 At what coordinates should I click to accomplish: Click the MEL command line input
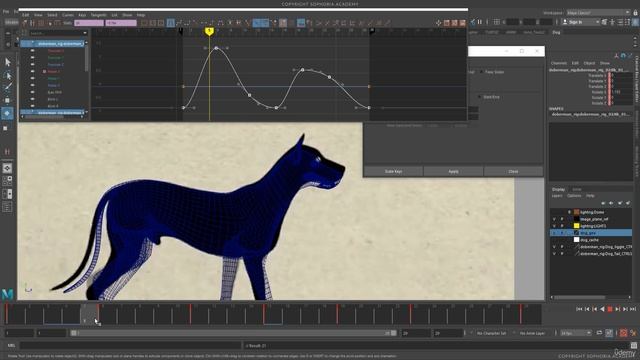coord(131,346)
